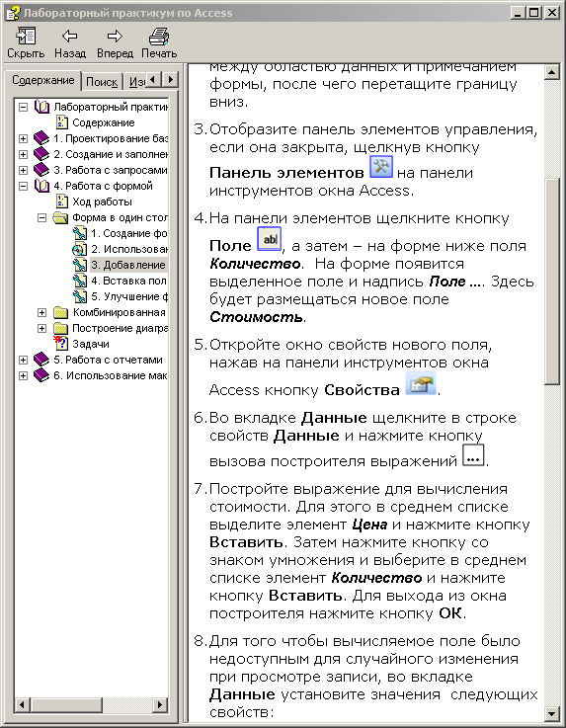This screenshot has width=566, height=728.
Task: Select the 1. Создание фо topic
Action: pos(128,233)
